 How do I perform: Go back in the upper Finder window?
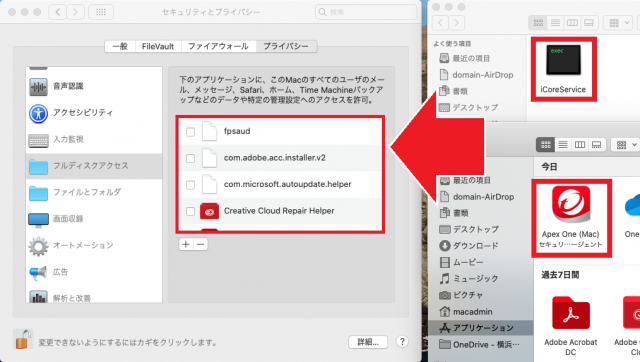pyautogui.click(x=440, y=23)
